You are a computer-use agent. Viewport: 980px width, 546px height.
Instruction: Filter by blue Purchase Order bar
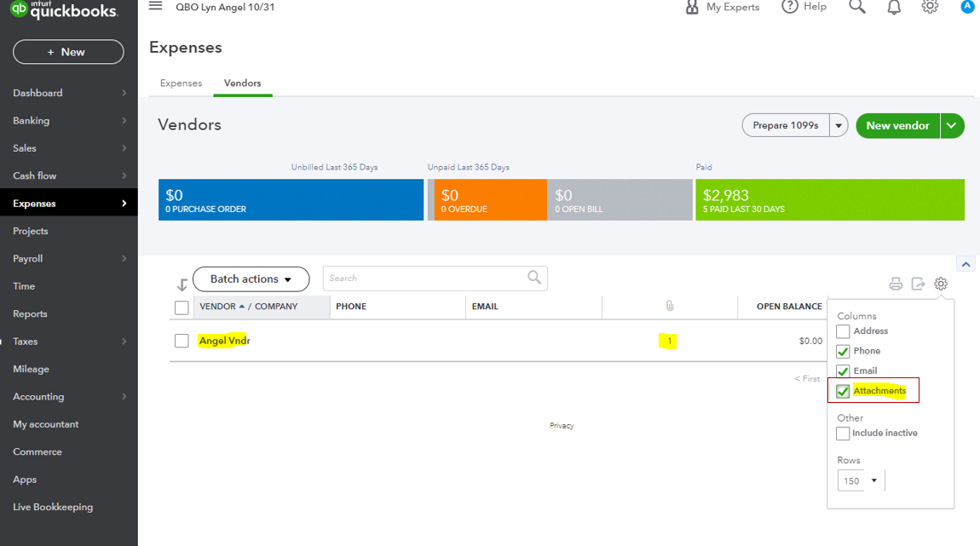291,200
